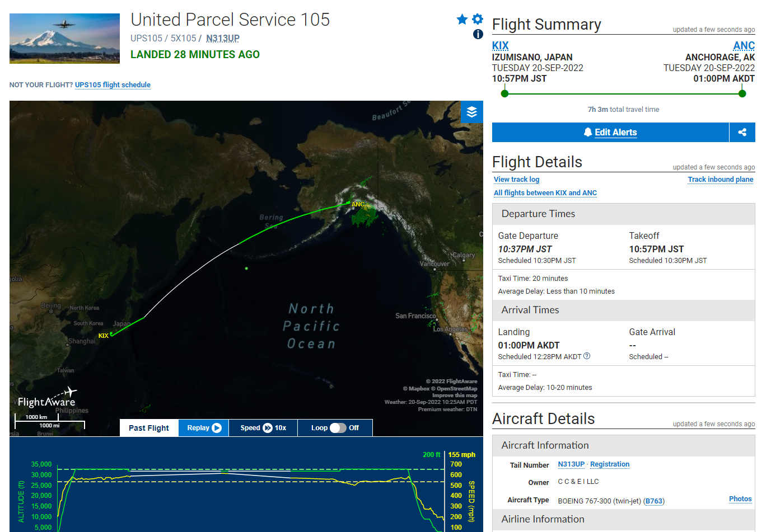771x532 pixels.
Task: Open View track log link
Action: point(516,180)
